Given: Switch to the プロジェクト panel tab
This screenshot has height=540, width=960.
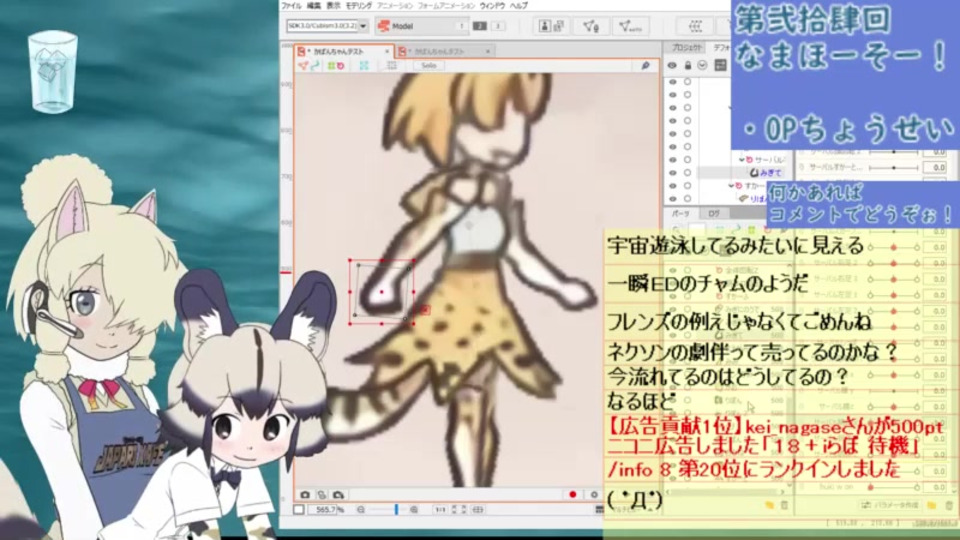Looking at the screenshot, I should [686, 48].
